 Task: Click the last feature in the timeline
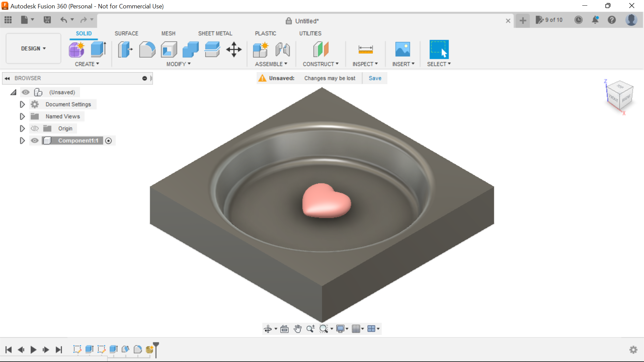tap(150, 349)
